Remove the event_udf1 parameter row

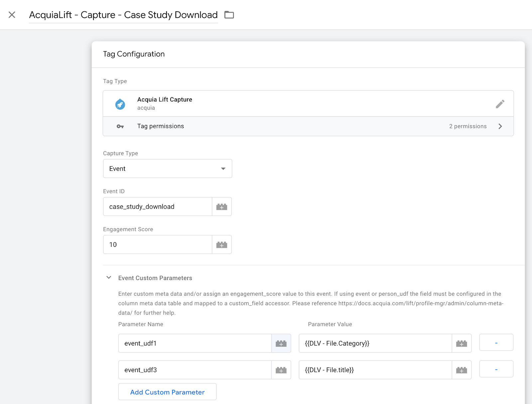coord(496,342)
